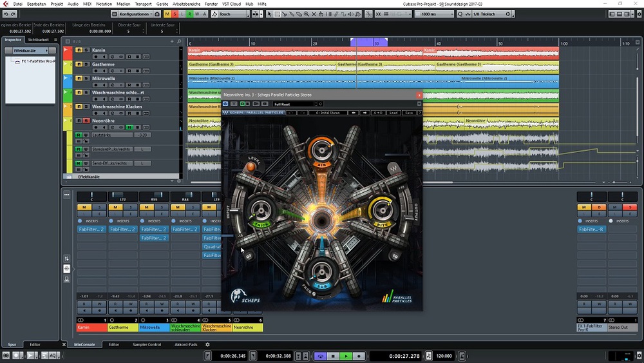Open the Transport menu
644x363 pixels.
point(143,4)
